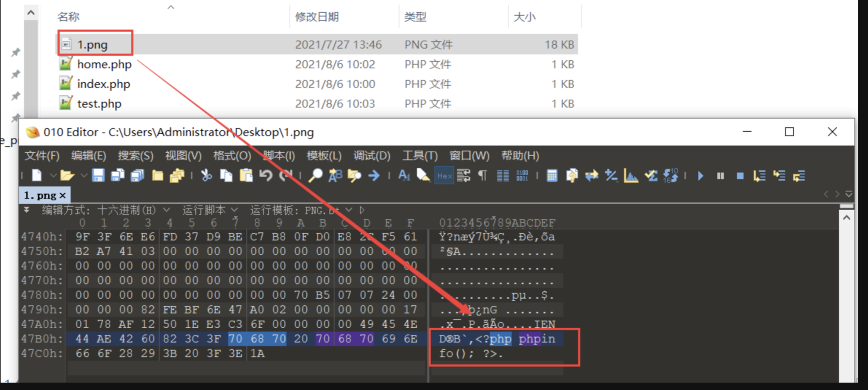The width and height of the screenshot is (868, 390).
Task: Close the 1.png tab with its X
Action: tap(62, 195)
